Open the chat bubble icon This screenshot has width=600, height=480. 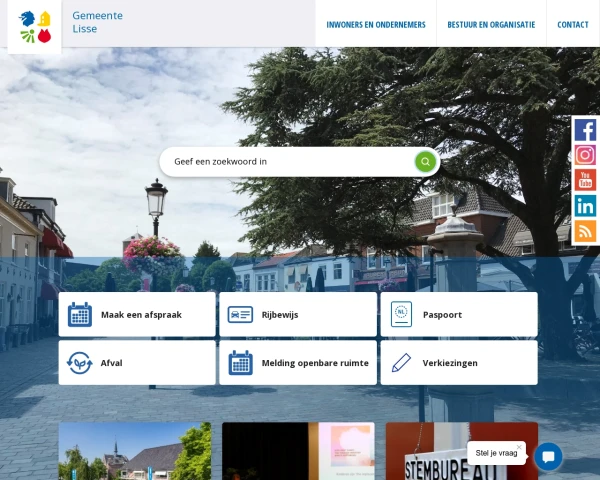(548, 456)
